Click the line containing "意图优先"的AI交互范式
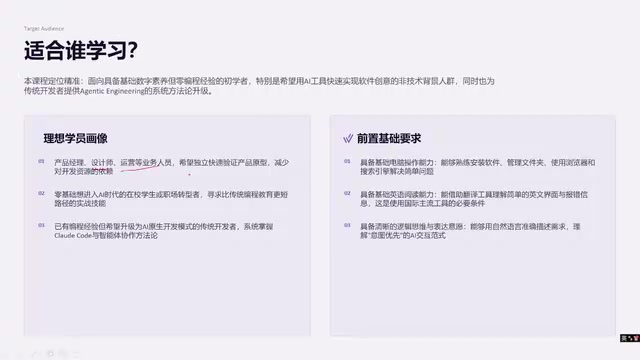640x360 pixels. pos(402,236)
